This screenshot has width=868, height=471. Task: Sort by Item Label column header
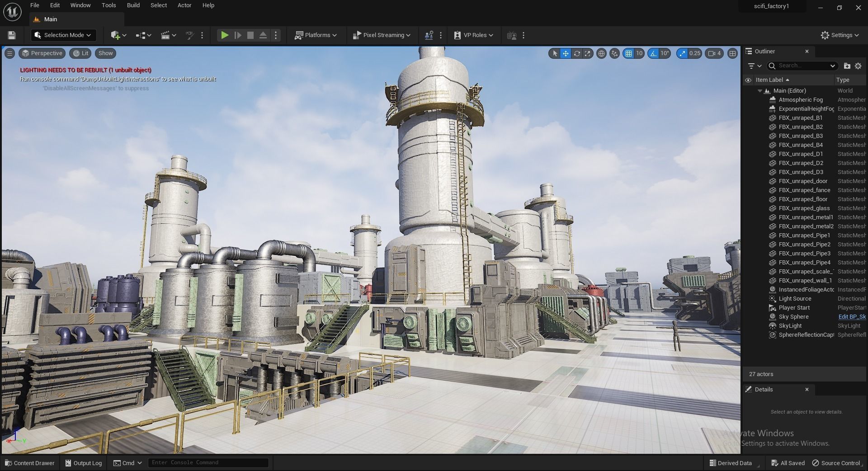[793, 80]
